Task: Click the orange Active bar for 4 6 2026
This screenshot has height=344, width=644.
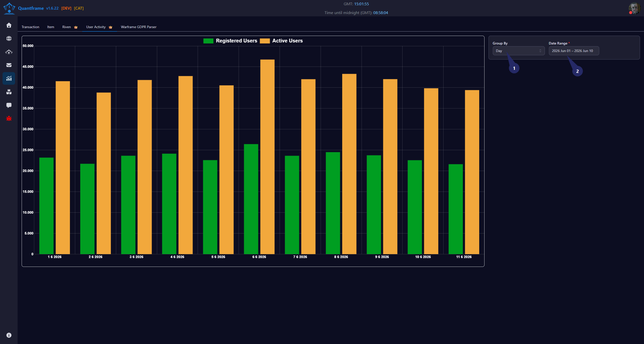Action: (186, 165)
